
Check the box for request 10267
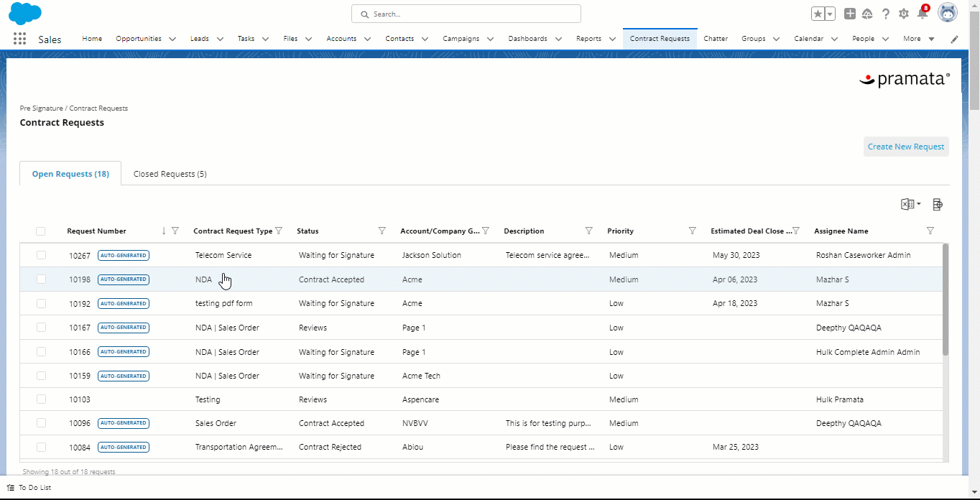(41, 255)
